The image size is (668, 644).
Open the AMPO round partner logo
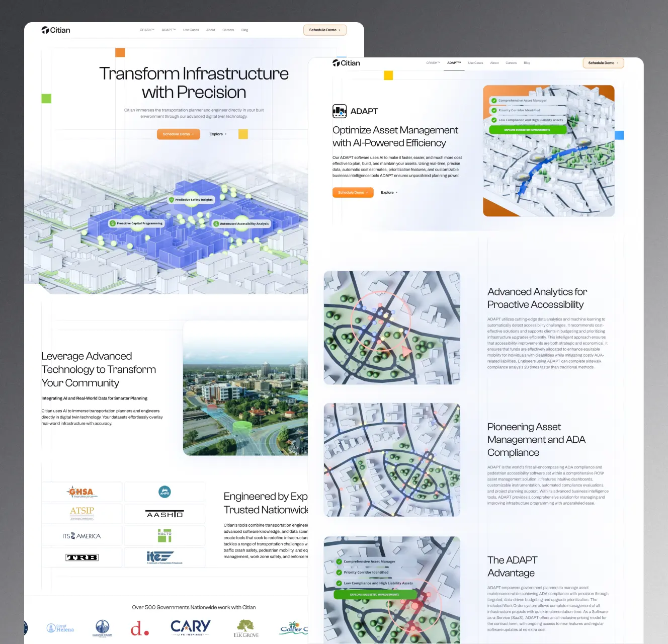tap(164, 492)
